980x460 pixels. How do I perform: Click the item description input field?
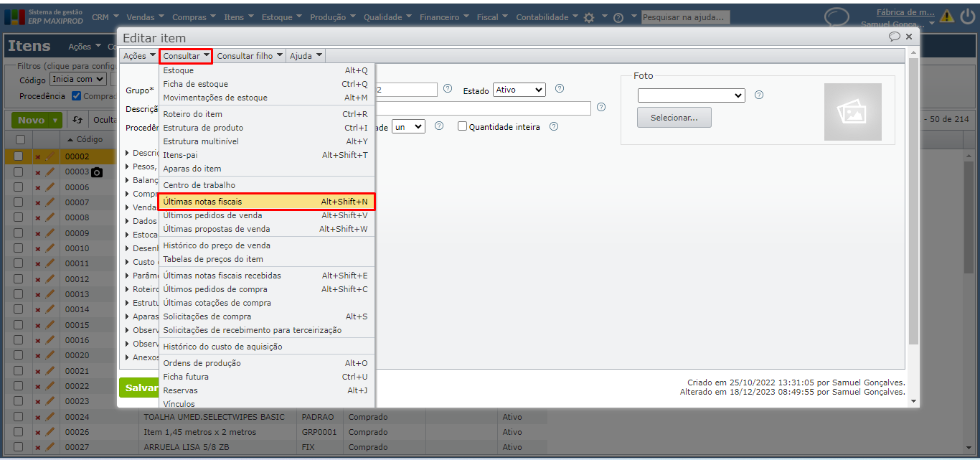tap(482, 108)
